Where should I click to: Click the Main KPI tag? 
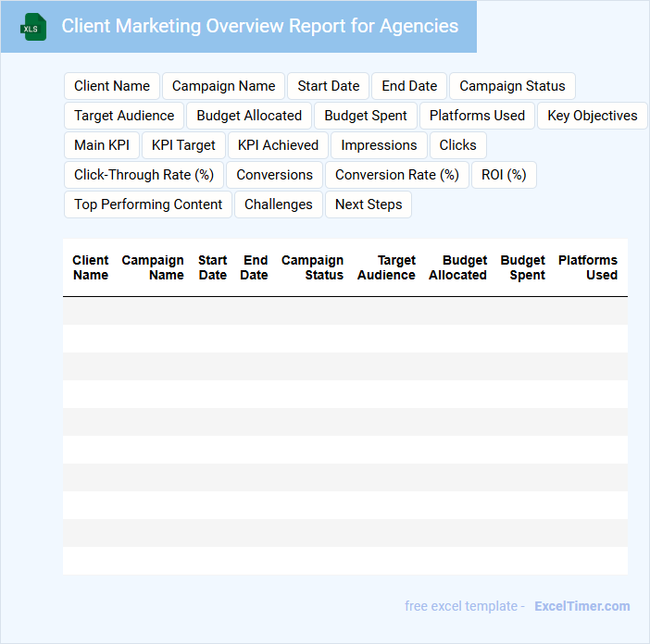[x=102, y=145]
